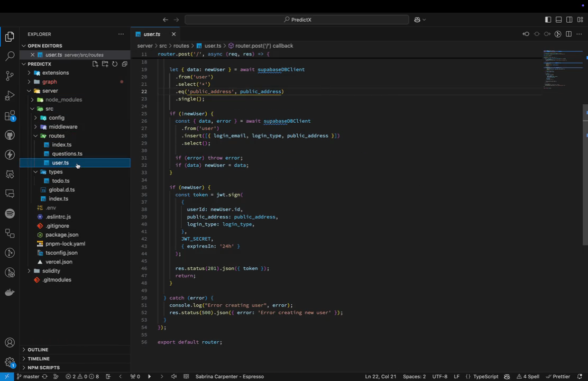Viewport: 588px width, 381px height.
Task: Expand the middleware folder
Action: click(75, 127)
